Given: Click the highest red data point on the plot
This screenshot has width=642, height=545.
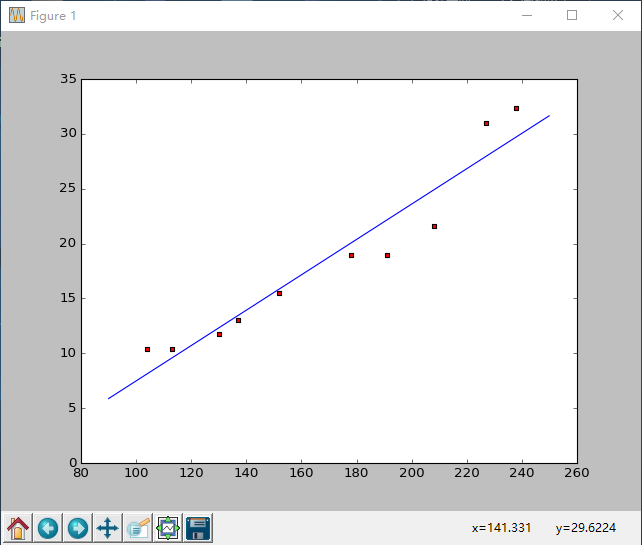Looking at the screenshot, I should point(516,108).
